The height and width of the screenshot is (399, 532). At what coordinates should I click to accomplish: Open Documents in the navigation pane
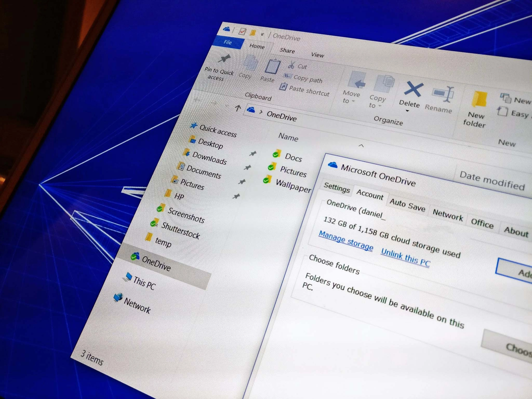(x=199, y=170)
